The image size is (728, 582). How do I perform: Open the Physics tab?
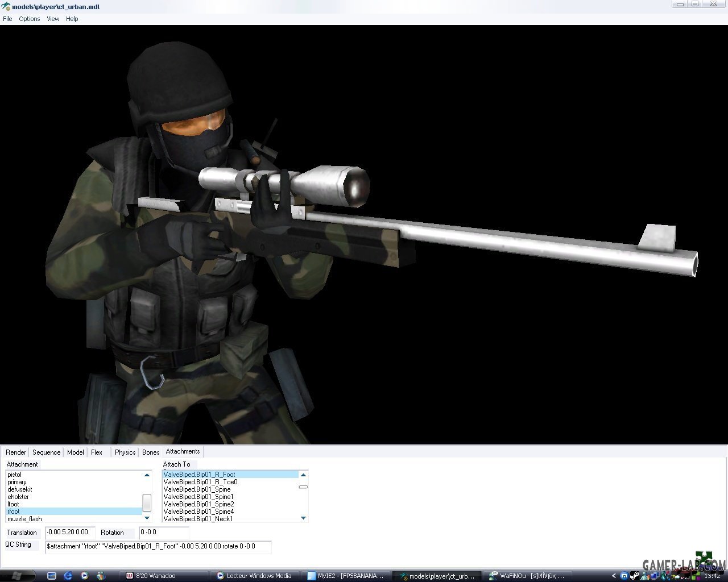(125, 452)
